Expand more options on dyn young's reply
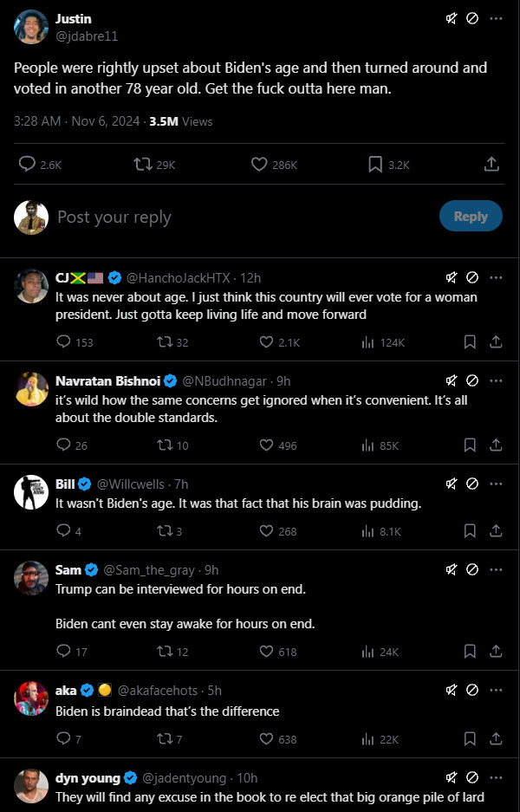The width and height of the screenshot is (520, 812). point(496,777)
